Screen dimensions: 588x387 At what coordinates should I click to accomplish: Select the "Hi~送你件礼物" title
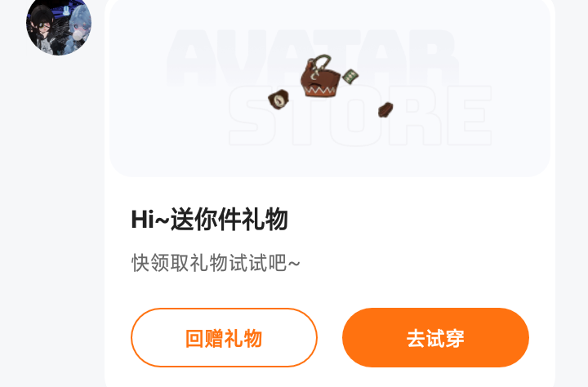coord(210,219)
